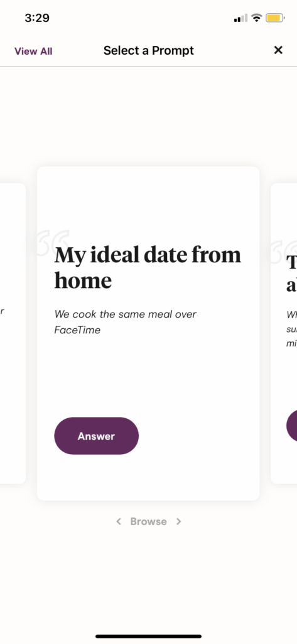Tap the home indicator bar at the bottom
This screenshot has height=644, width=297.
click(x=148, y=636)
